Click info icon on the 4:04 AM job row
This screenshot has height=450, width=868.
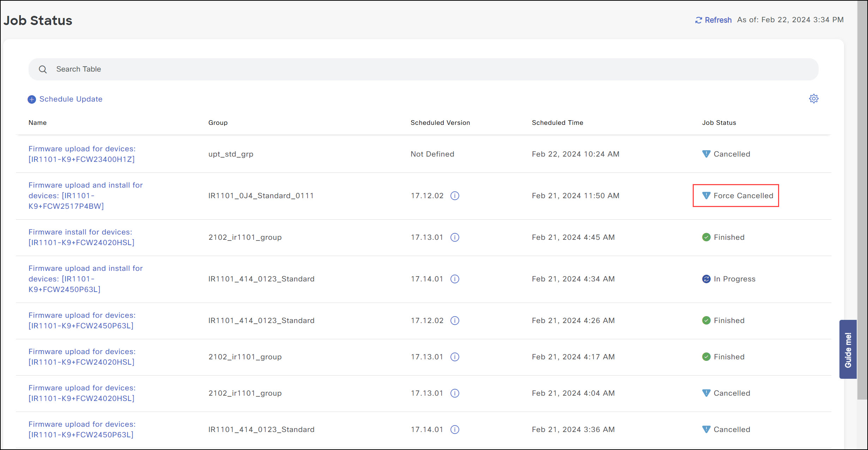[455, 393]
